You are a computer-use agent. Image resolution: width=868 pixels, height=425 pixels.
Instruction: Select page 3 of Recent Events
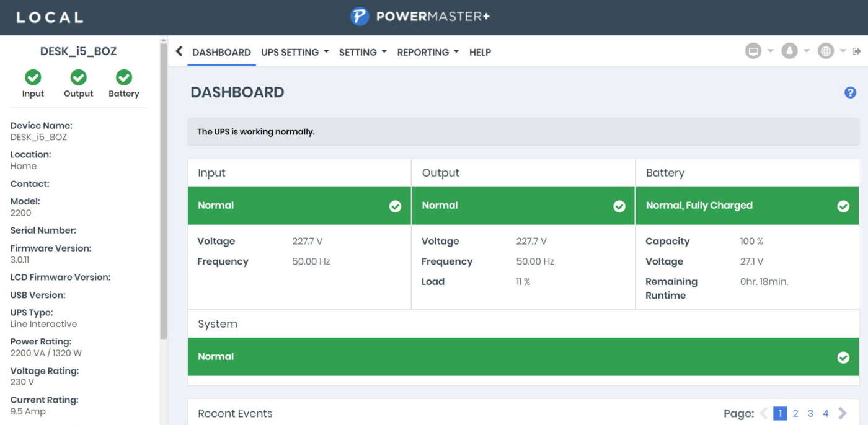[810, 413]
